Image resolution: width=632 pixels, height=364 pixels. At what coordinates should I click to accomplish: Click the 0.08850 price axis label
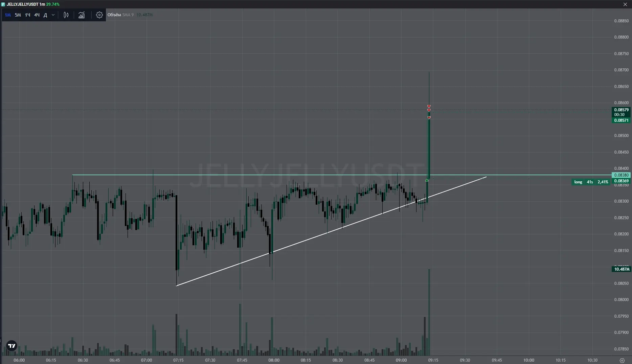[x=621, y=21]
